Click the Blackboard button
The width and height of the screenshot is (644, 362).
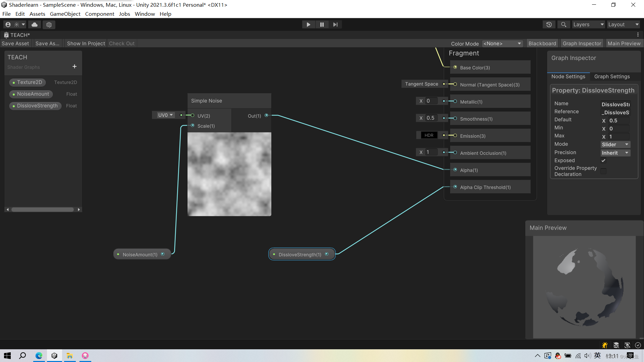pyautogui.click(x=542, y=43)
